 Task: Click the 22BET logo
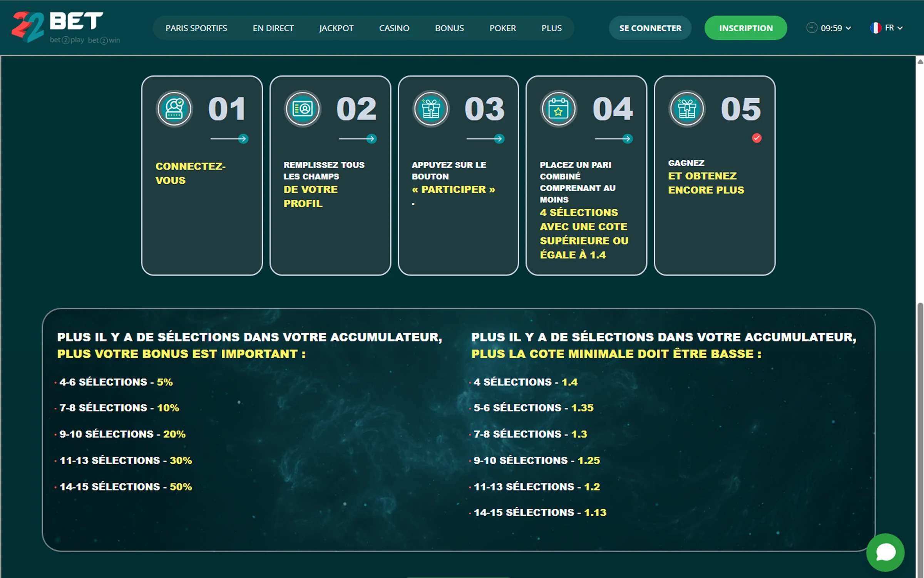65,27
